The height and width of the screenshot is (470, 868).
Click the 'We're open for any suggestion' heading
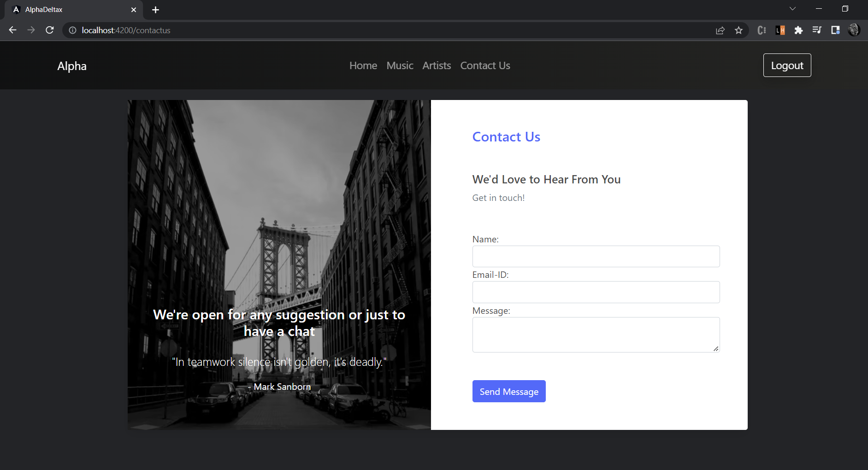point(279,323)
